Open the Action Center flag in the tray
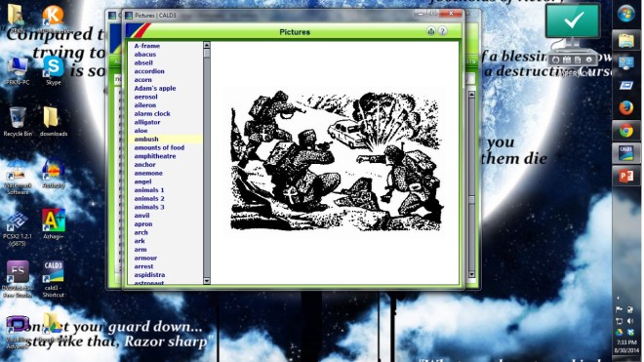The image size is (644, 362). [x=619, y=309]
